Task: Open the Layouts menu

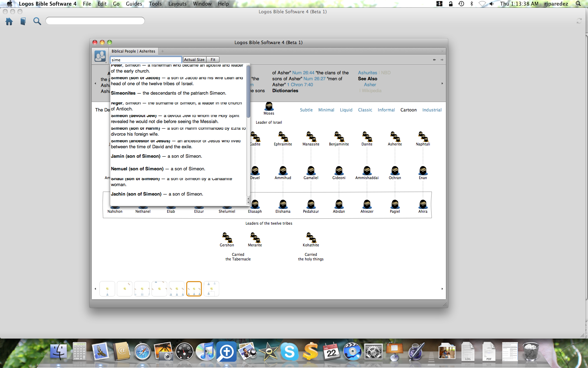Action: click(177, 4)
